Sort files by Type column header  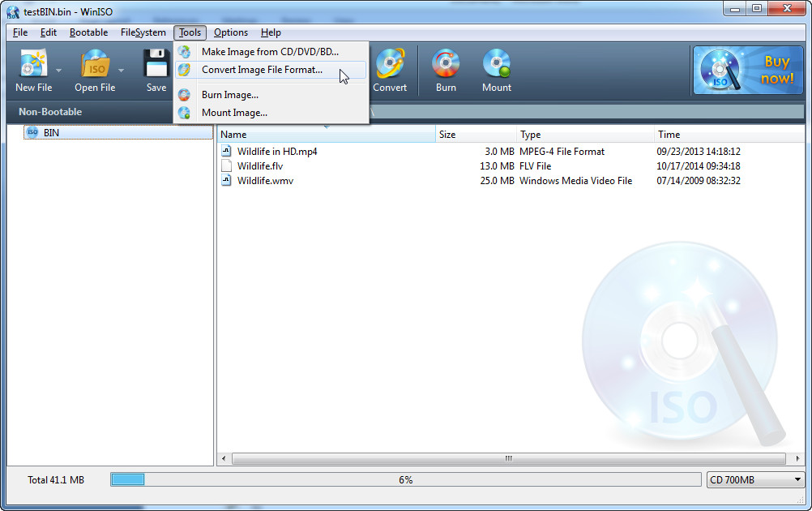tap(586, 134)
